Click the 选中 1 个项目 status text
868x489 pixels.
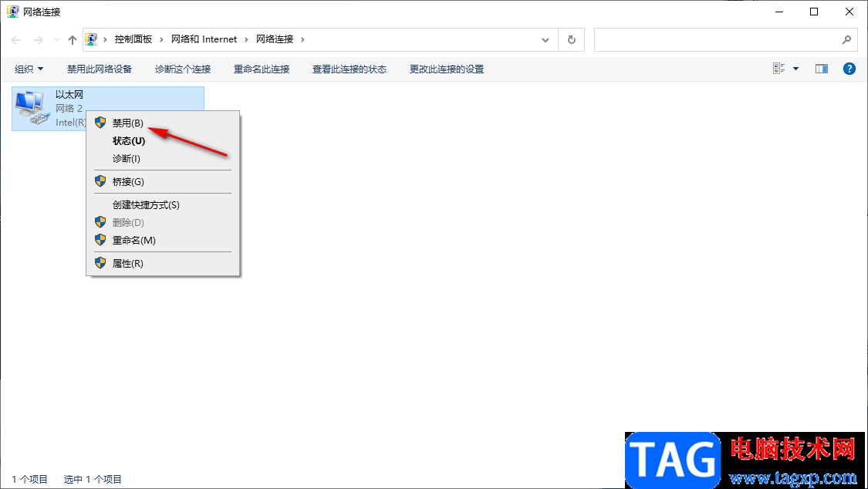pyautogui.click(x=93, y=479)
